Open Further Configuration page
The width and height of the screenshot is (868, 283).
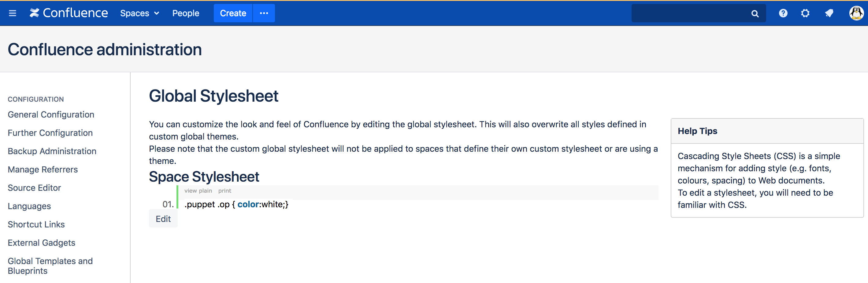coord(50,132)
